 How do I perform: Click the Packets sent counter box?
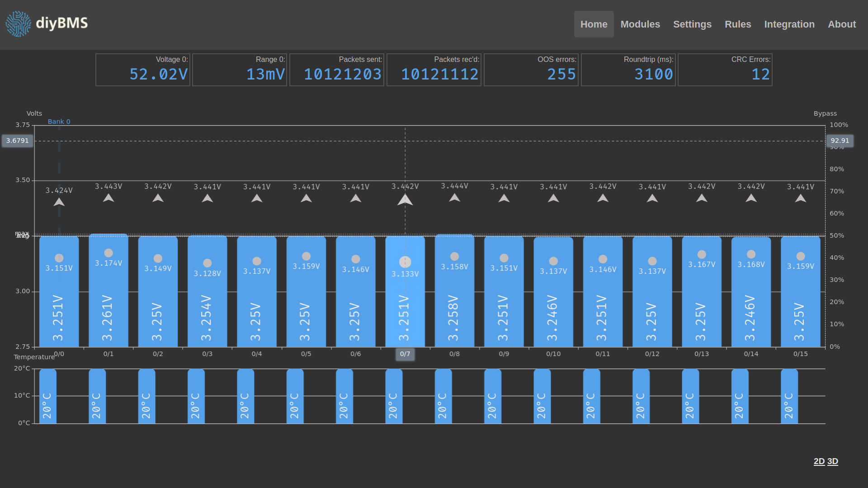[337, 70]
